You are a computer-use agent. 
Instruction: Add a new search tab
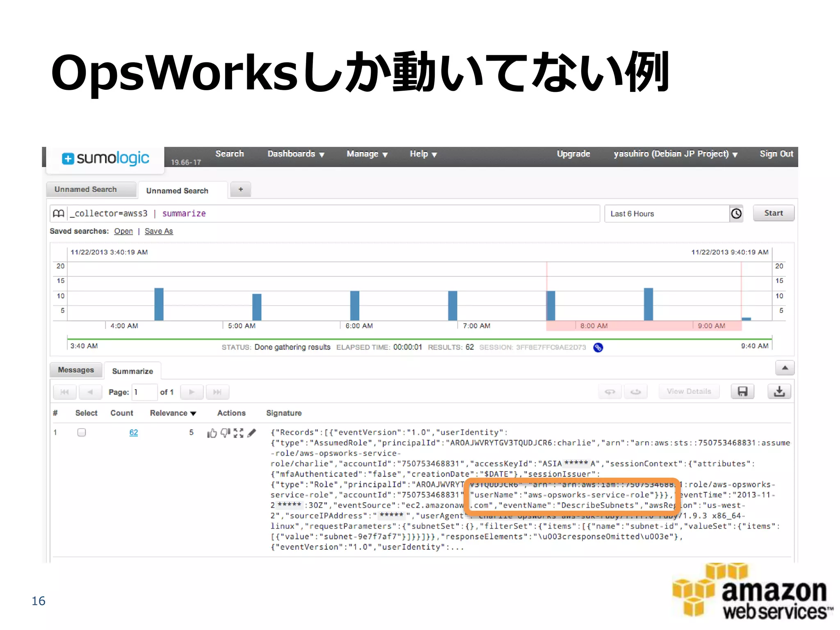(x=241, y=189)
